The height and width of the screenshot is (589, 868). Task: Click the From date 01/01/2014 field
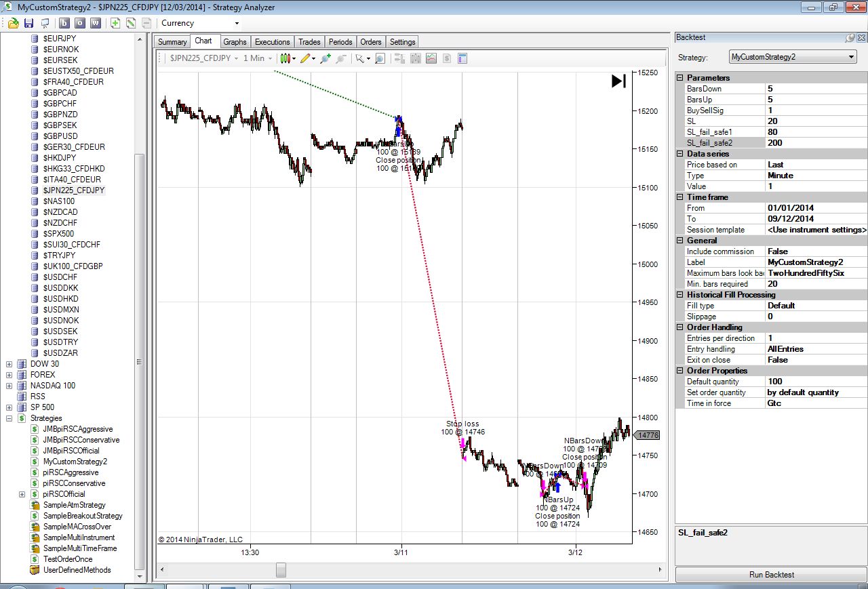pos(816,208)
